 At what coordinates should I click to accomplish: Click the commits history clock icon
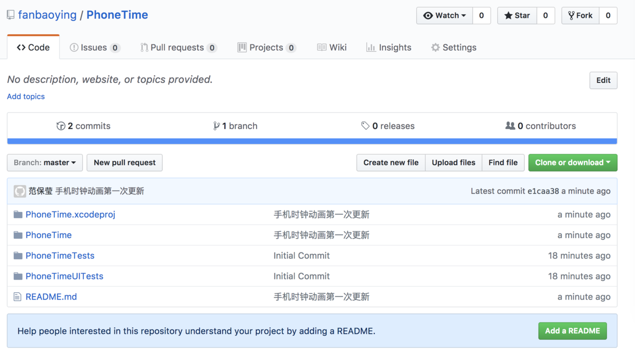tap(61, 126)
